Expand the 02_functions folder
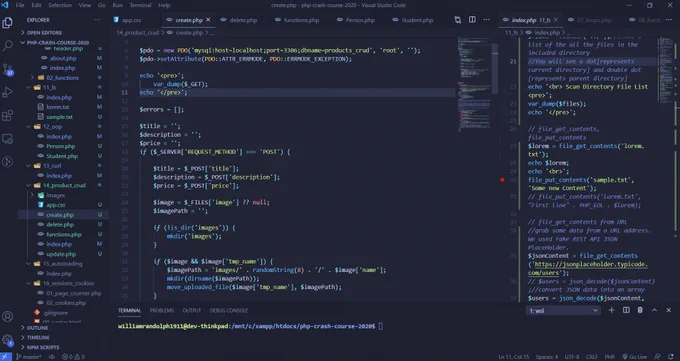This screenshot has width=680, height=361. (x=62, y=78)
